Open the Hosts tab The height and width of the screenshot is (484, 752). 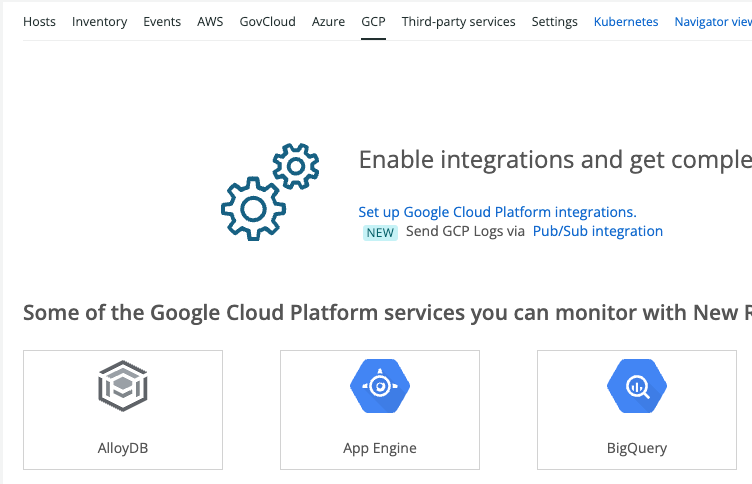tap(40, 21)
